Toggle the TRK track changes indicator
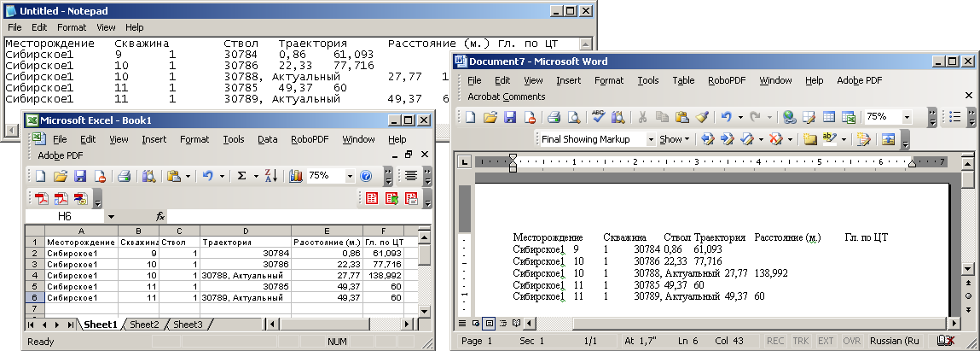Screen dimensions: 980x351 pyautogui.click(x=803, y=341)
